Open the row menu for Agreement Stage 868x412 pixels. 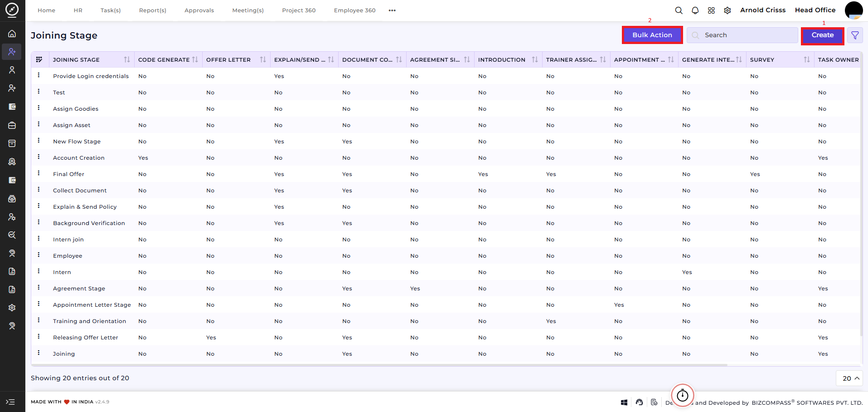[39, 288]
